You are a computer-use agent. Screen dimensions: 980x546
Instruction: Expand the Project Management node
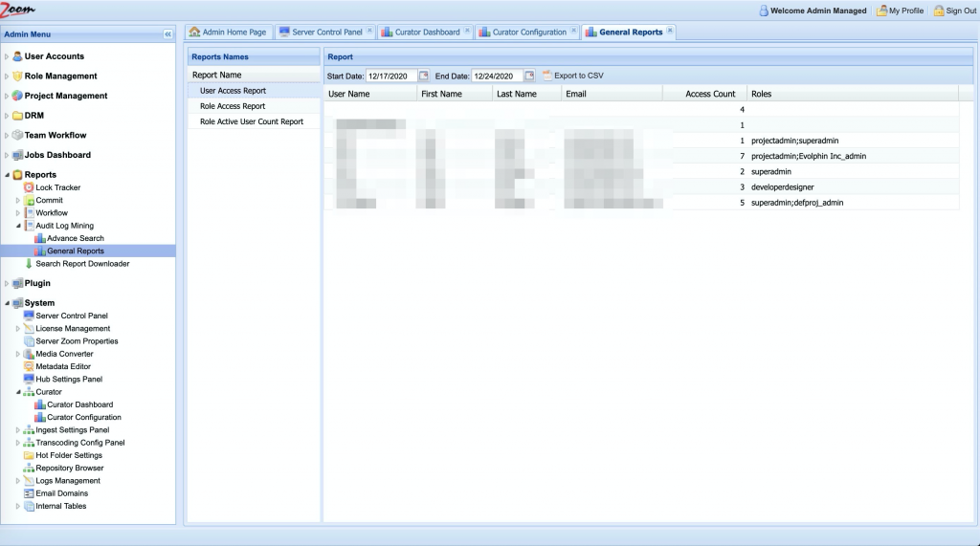click(x=7, y=97)
